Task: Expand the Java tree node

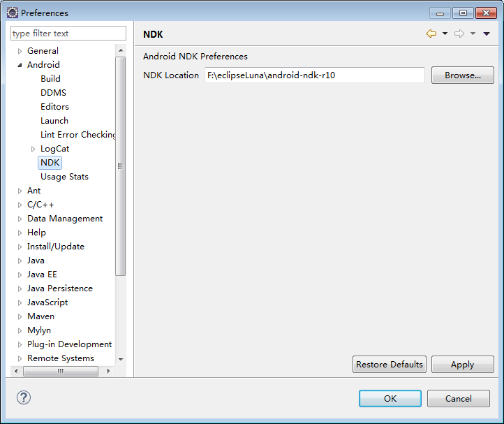Action: (x=20, y=261)
